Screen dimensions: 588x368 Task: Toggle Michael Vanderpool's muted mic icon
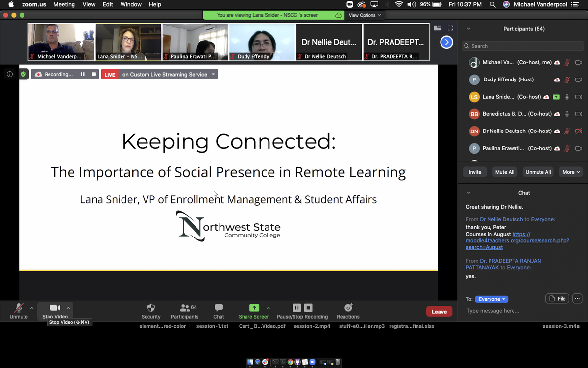(567, 62)
